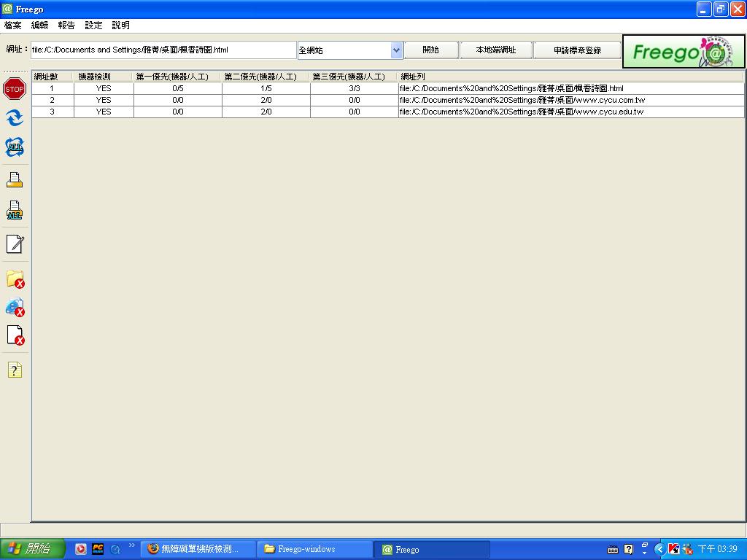The width and height of the screenshot is (747, 560).
Task: Click the 機器檢測 column header
Action: click(x=102, y=76)
